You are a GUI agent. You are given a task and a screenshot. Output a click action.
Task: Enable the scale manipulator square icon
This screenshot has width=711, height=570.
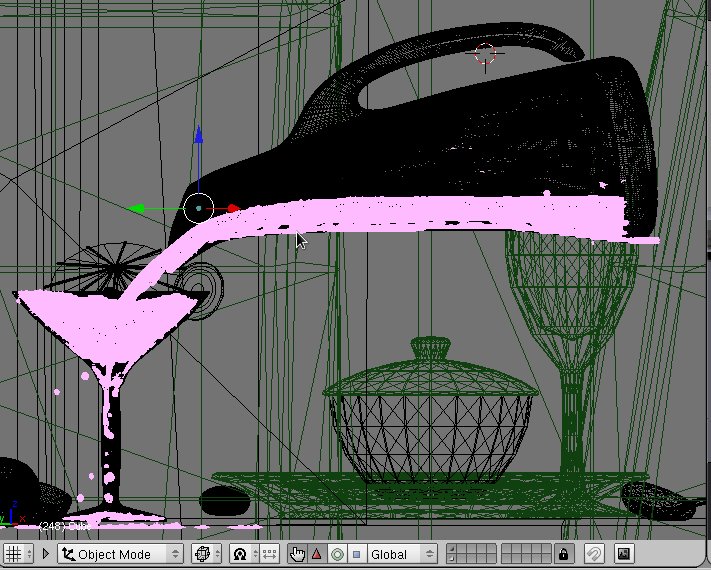pyautogui.click(x=356, y=554)
